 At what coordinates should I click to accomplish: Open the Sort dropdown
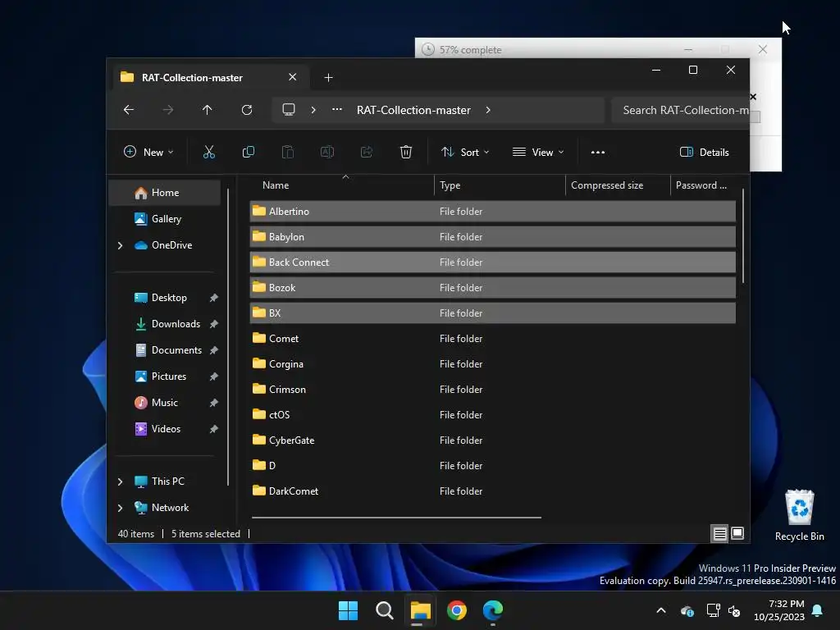coord(464,152)
